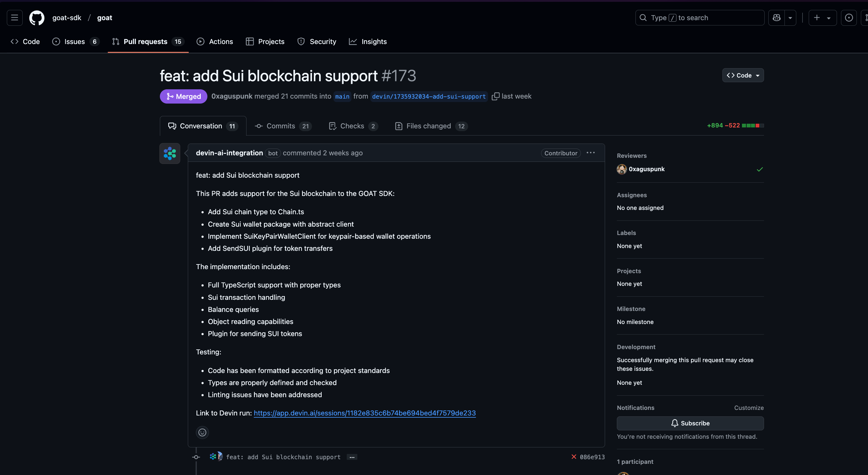Viewport: 868px width, 475px height.
Task: Click the devin-ai-integration avatar icon
Action: pos(170,153)
